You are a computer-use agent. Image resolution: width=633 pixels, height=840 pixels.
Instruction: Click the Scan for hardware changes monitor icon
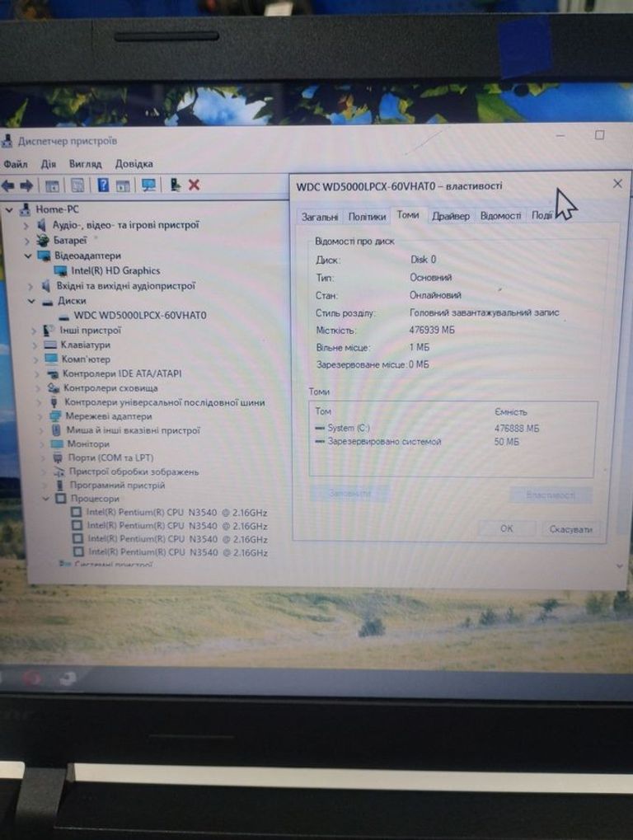(x=148, y=185)
